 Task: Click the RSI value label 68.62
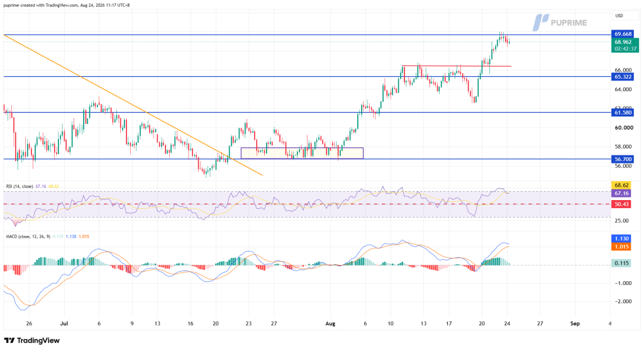(x=621, y=186)
